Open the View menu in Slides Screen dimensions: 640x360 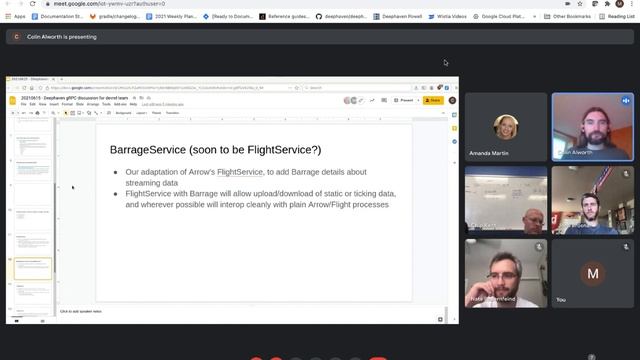click(x=42, y=104)
